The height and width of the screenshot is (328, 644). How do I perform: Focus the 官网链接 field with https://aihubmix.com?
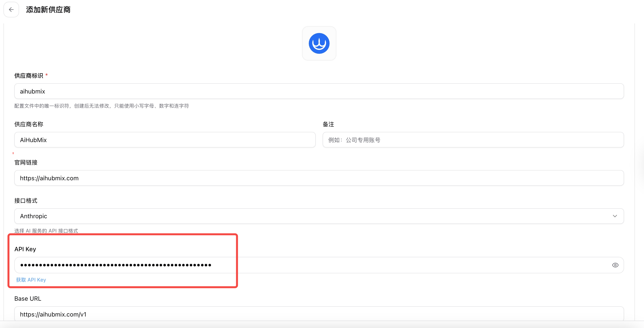319,178
